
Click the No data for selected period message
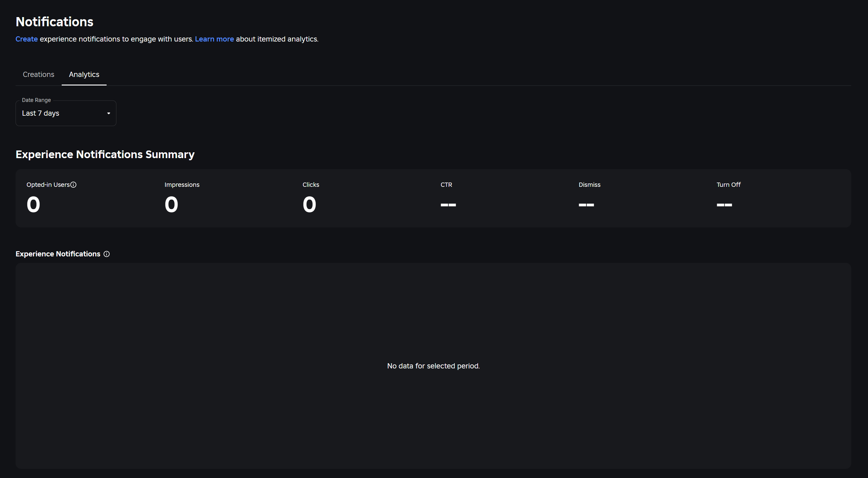point(433,366)
